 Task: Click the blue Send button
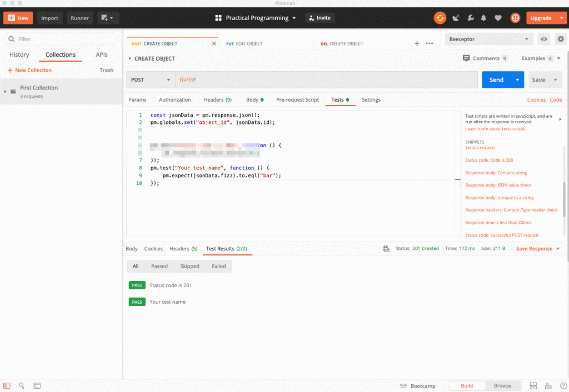point(496,80)
